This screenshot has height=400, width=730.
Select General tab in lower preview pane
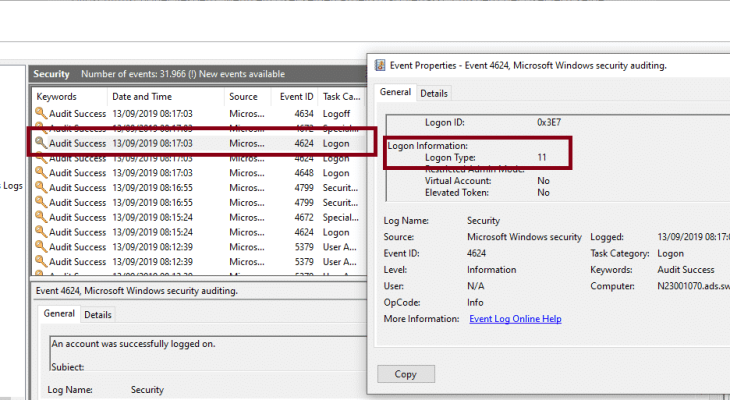59,314
